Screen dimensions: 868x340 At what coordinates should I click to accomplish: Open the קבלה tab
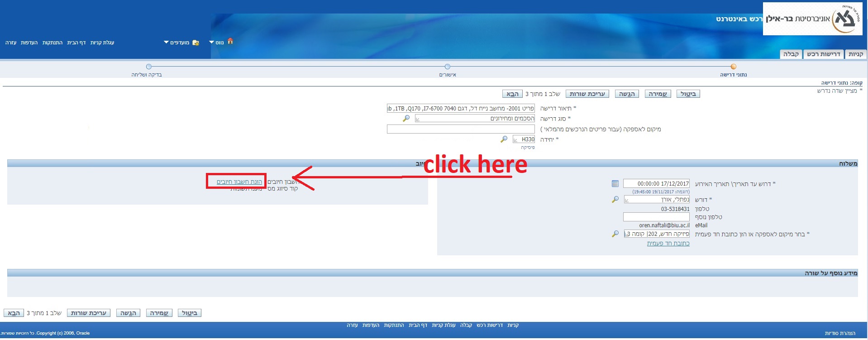click(791, 54)
